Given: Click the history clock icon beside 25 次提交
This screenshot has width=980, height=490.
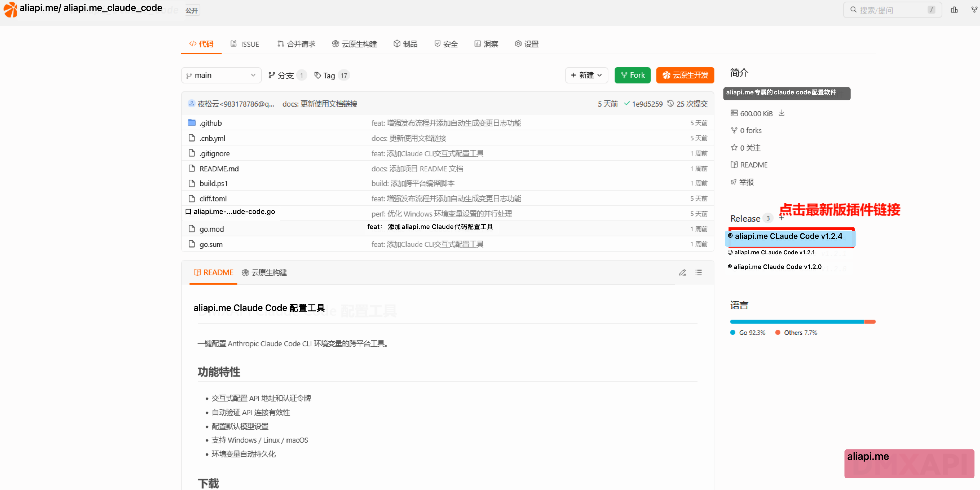Looking at the screenshot, I should (x=670, y=103).
